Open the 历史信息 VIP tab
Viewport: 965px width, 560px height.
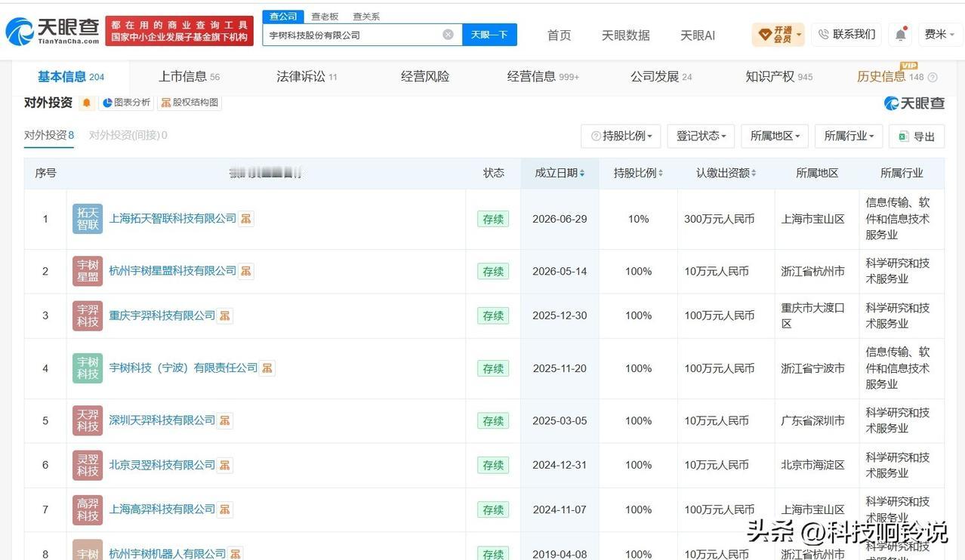click(x=889, y=76)
